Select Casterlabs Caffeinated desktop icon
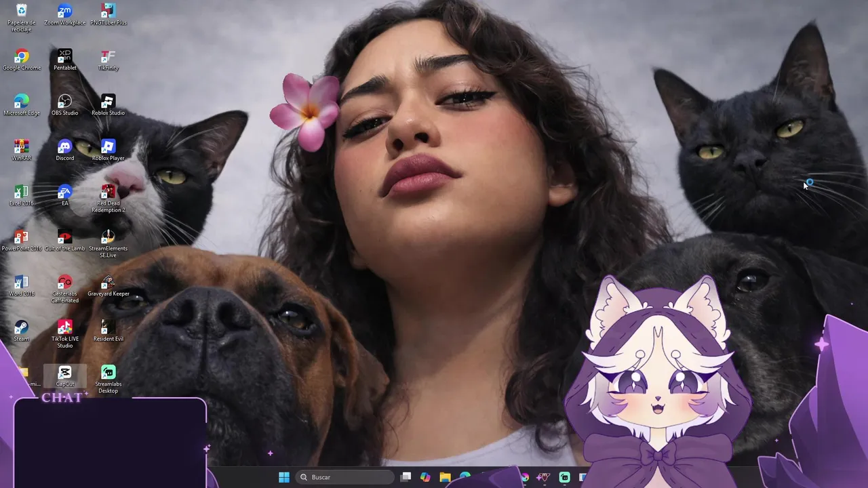The width and height of the screenshot is (868, 488). 64,289
